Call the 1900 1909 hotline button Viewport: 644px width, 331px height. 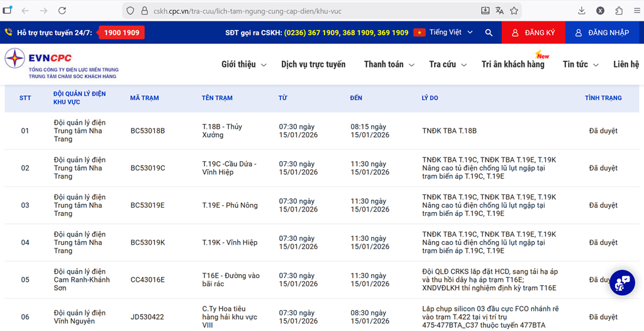point(122,33)
